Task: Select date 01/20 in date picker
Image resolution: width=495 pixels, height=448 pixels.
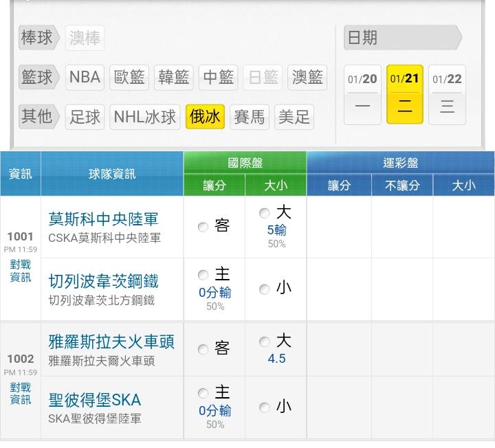Action: coord(362,94)
